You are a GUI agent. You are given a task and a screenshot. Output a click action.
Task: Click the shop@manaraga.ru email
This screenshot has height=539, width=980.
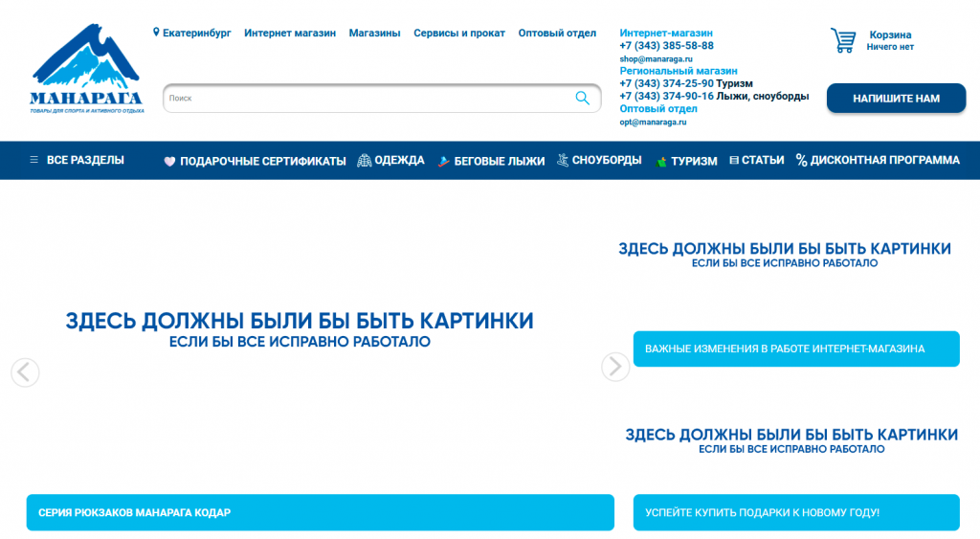point(656,58)
